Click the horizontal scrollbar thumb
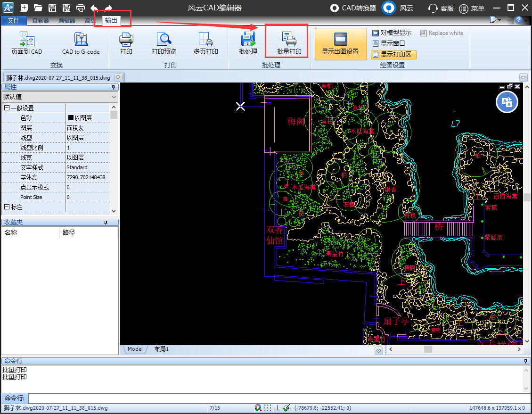This screenshot has width=532, height=414. point(428,349)
